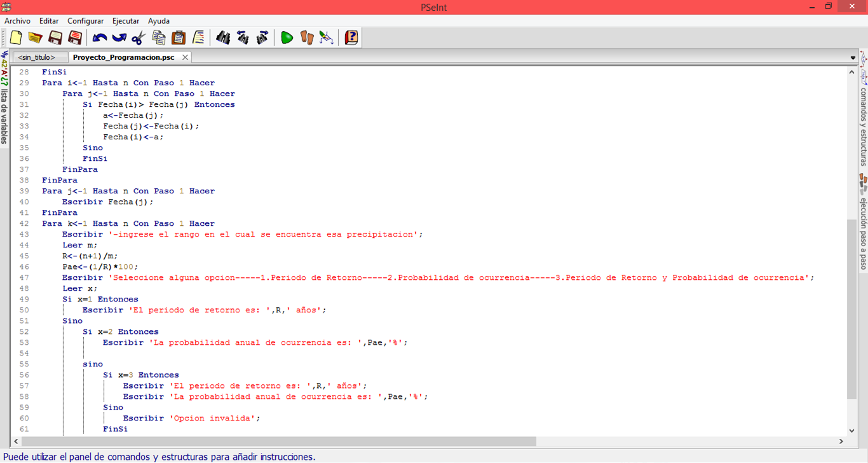Screen dimensions: 868x463
Task: Start step-by-step execution with the footprints icon
Action: point(307,38)
